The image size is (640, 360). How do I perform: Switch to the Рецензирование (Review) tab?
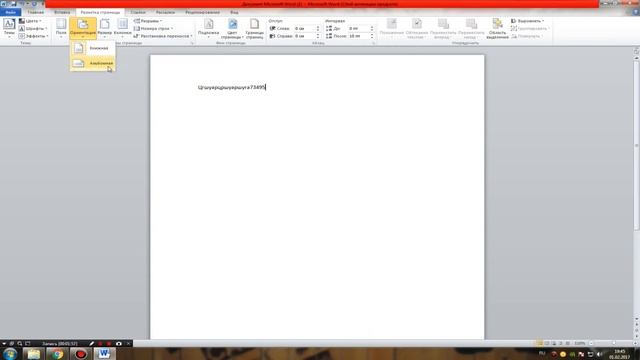[202, 12]
